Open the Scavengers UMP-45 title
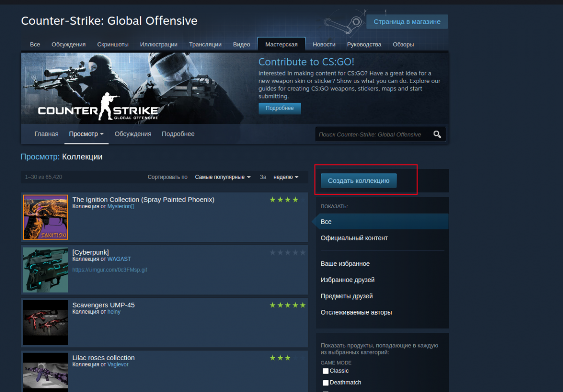The height and width of the screenshot is (392, 563). coord(103,305)
